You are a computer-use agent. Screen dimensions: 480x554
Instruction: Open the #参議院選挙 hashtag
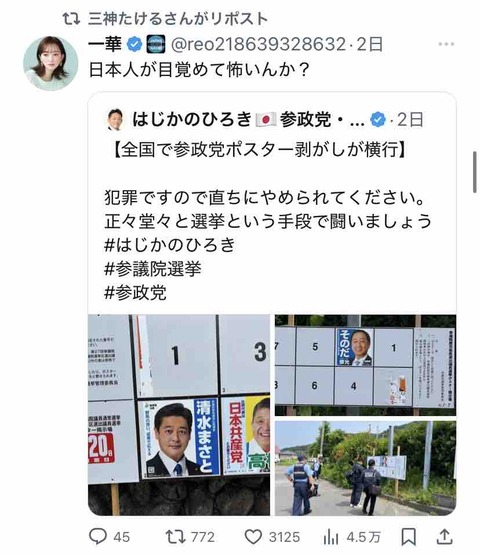click(x=153, y=269)
